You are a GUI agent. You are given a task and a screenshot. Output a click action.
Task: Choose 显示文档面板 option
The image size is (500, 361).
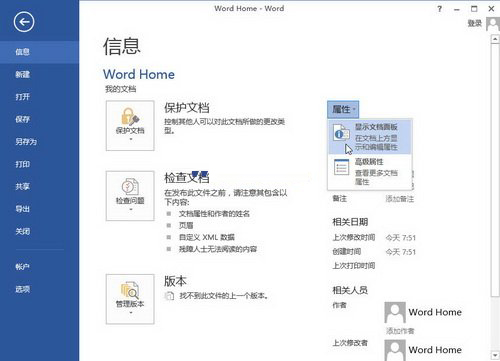click(x=370, y=137)
